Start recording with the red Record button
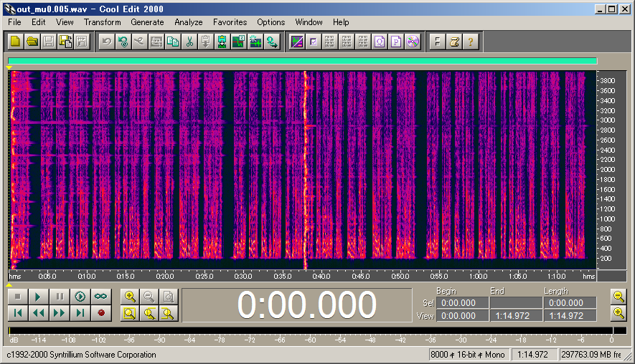The image size is (635, 364). coord(101,312)
